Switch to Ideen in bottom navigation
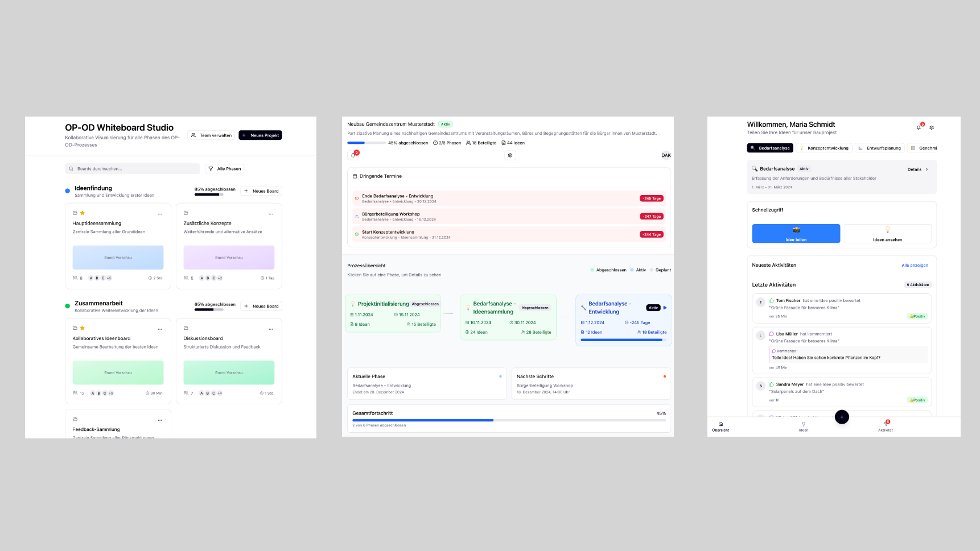Screen dimensions: 980x551 point(804,426)
